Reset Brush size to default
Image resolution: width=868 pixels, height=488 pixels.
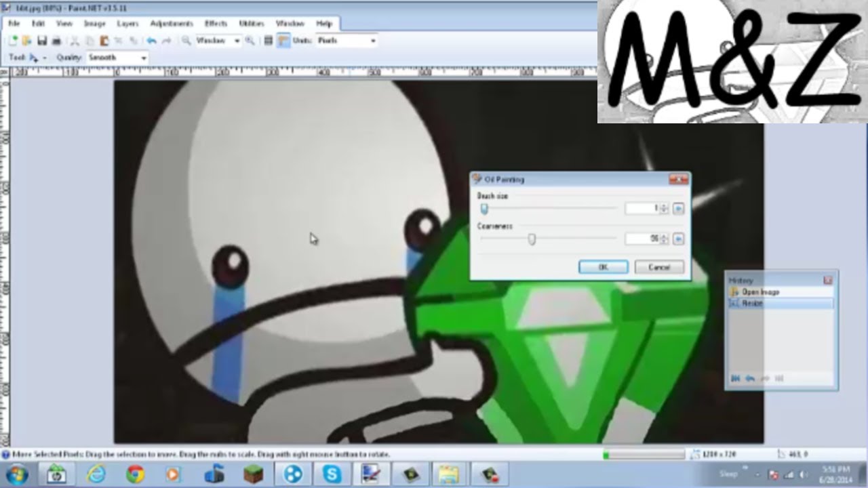pos(678,209)
